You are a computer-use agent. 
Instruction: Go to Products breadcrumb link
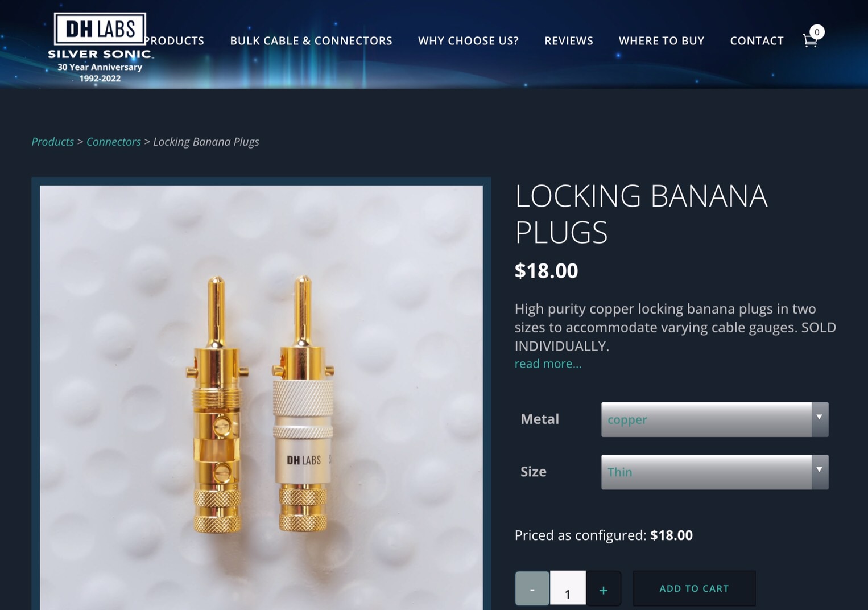(52, 142)
